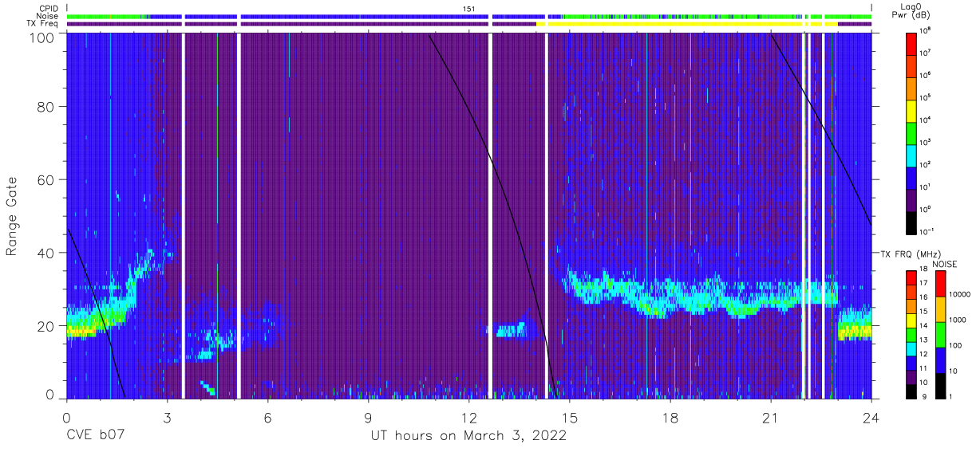Screen dimensions: 980x452
Task: Click the 'NOISE' colorbar title
Action: (944, 264)
